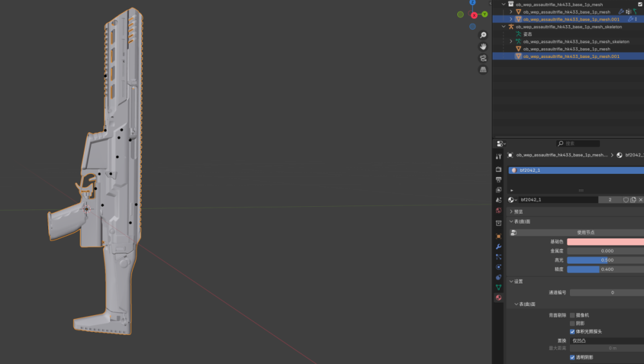Uncheck the transparent shadows checkbox
Screen dimensions: 644x364
click(572, 358)
